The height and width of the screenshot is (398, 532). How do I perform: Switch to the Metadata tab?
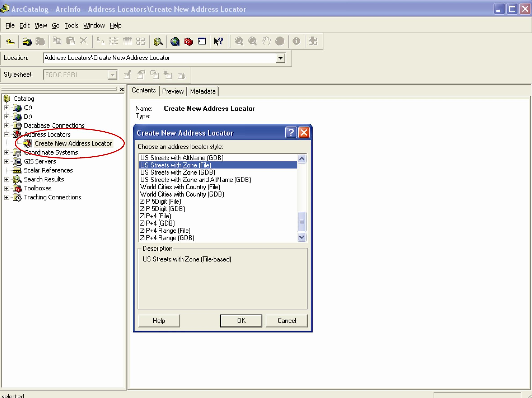pyautogui.click(x=203, y=91)
